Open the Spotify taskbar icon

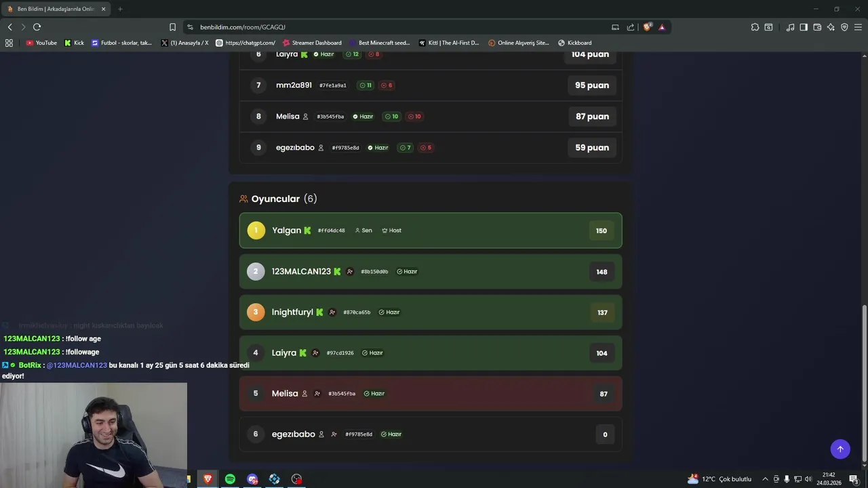tap(230, 479)
